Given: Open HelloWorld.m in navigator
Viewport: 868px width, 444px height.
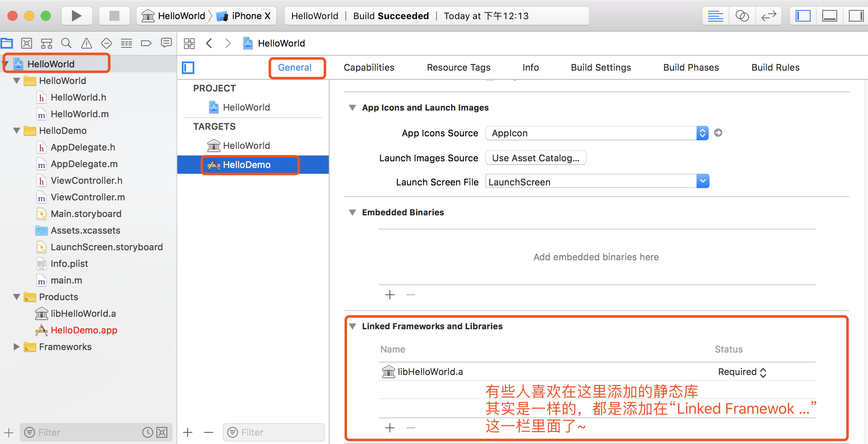Looking at the screenshot, I should click(x=79, y=114).
